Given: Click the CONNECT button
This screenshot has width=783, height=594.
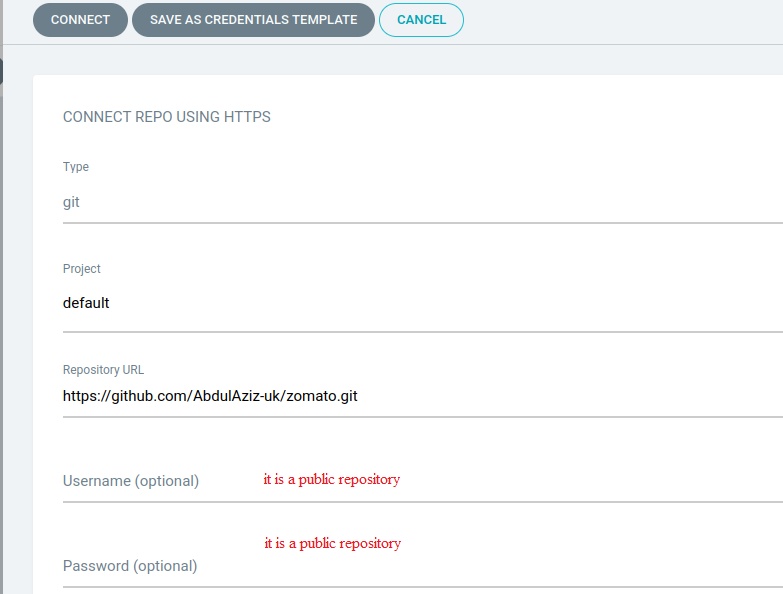Looking at the screenshot, I should [x=80, y=20].
